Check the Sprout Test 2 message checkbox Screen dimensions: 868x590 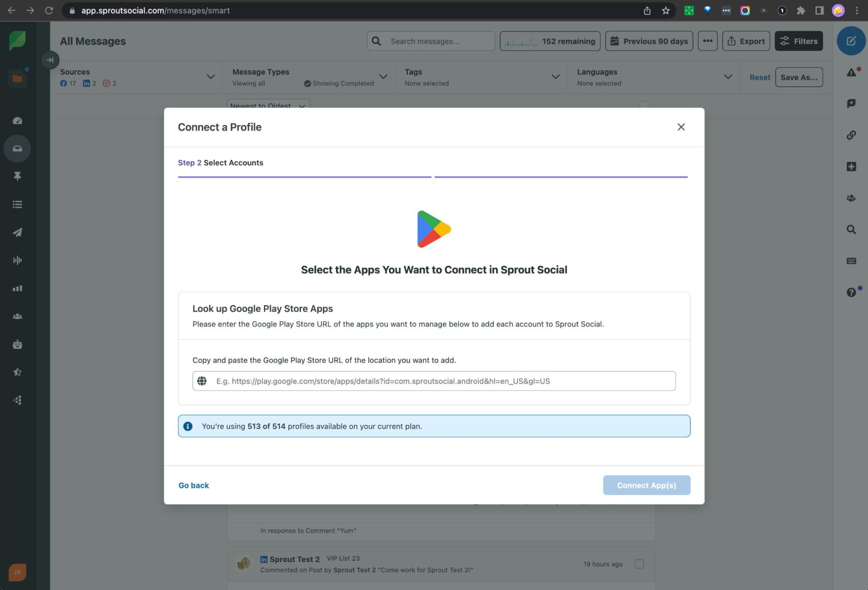pyautogui.click(x=639, y=564)
